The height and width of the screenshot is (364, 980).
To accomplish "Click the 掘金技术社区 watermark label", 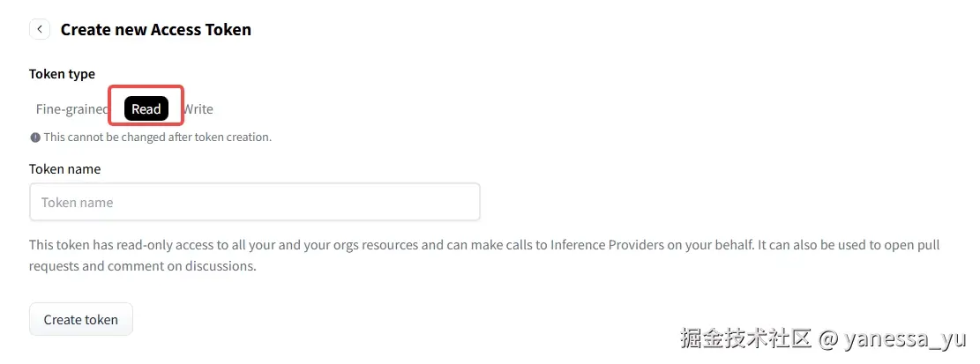I will tap(745, 339).
